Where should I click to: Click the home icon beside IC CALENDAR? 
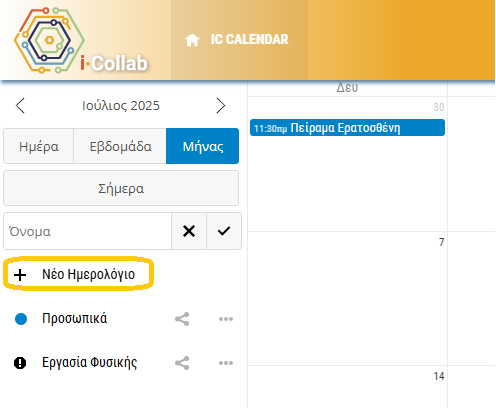point(192,40)
